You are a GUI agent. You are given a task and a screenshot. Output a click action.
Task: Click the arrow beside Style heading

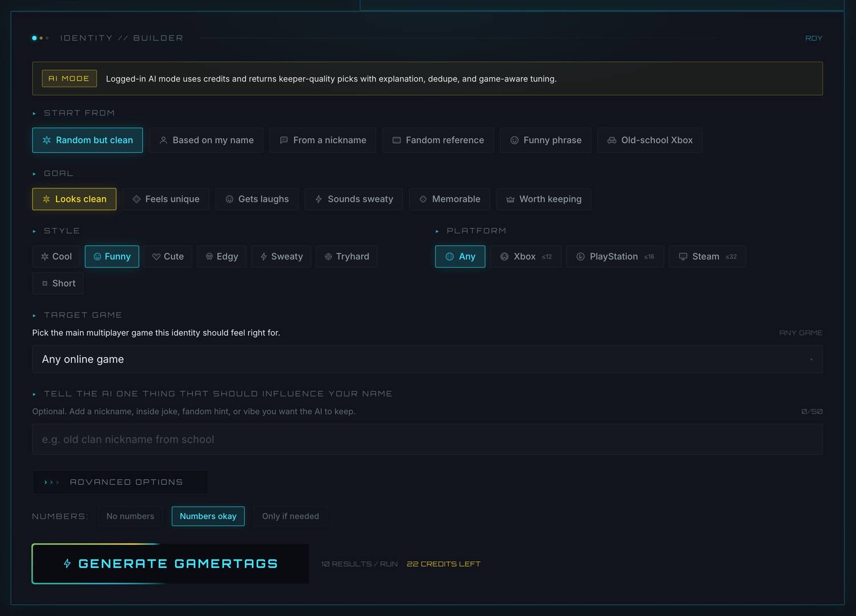34,232
